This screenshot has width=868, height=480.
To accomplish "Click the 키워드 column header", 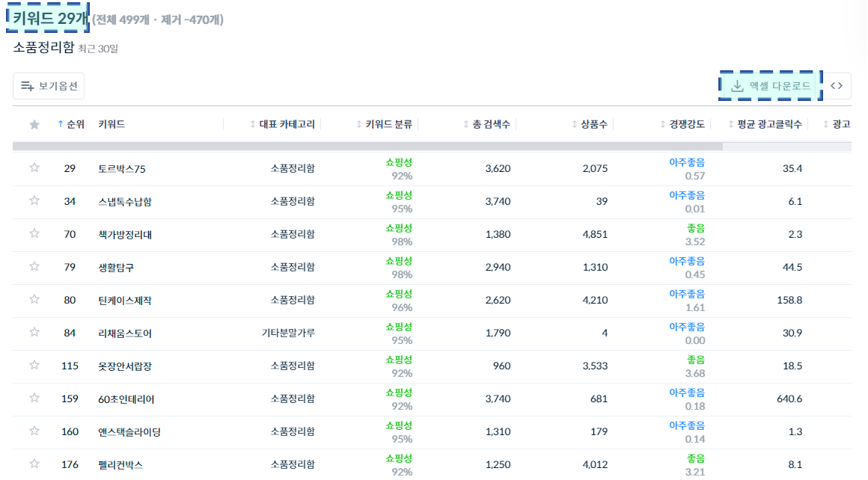I will (111, 124).
